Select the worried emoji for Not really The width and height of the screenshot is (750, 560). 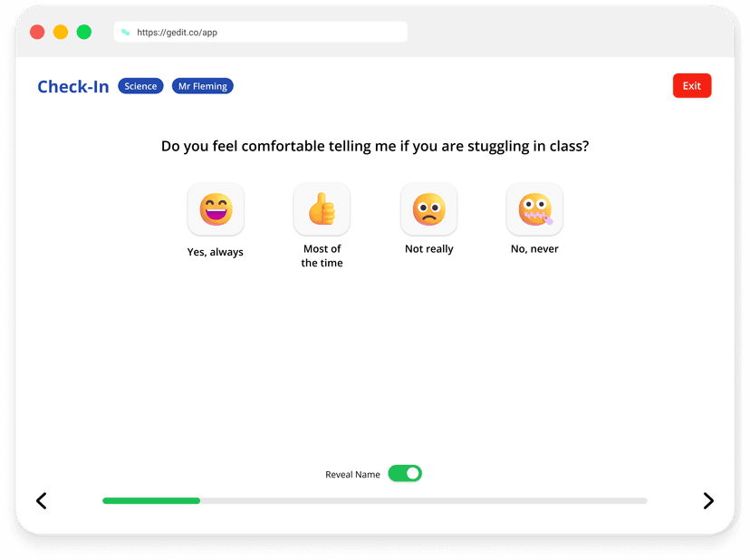(428, 209)
